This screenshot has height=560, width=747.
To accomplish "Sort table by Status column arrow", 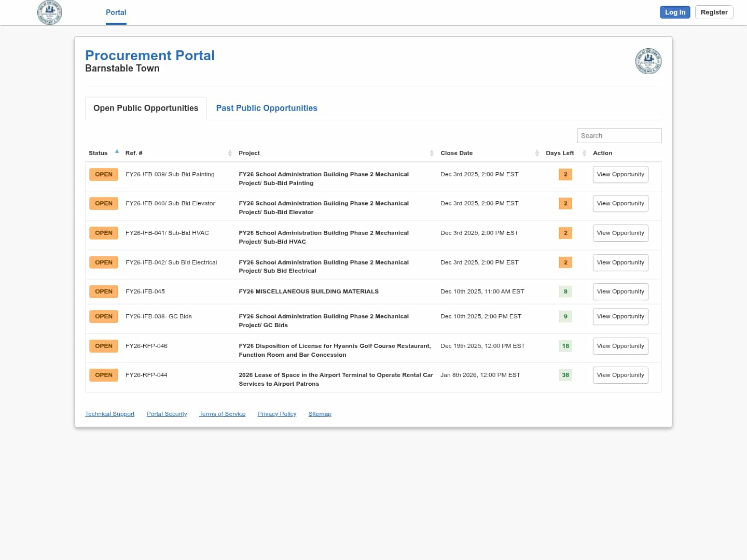I will tap(117, 152).
